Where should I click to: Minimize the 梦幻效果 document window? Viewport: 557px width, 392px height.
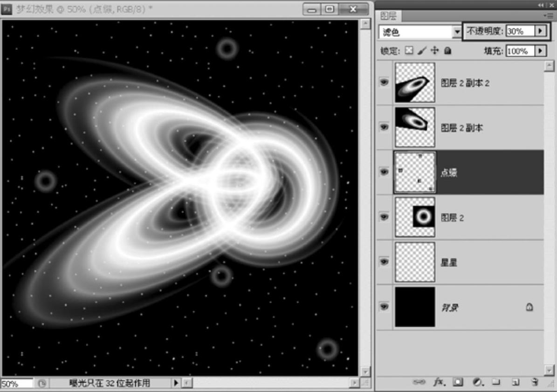(312, 9)
